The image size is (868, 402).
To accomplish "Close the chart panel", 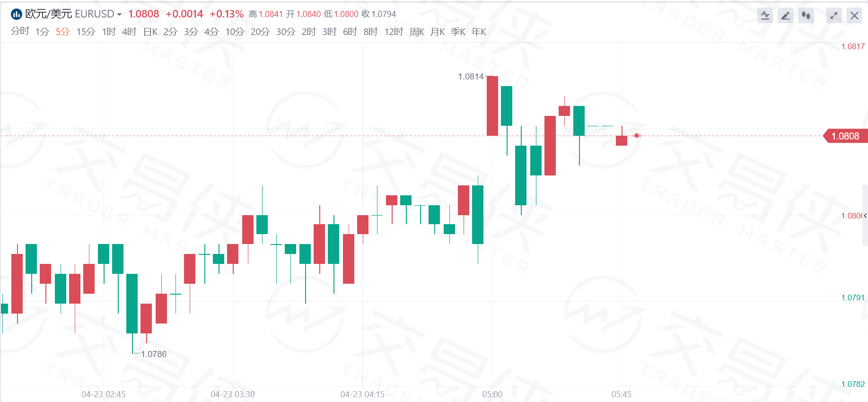I will (x=854, y=16).
